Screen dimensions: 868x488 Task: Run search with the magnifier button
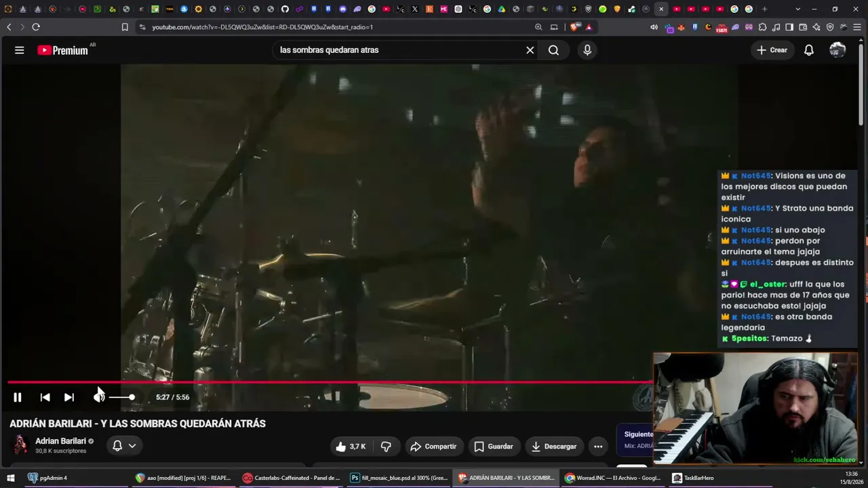[x=553, y=50]
